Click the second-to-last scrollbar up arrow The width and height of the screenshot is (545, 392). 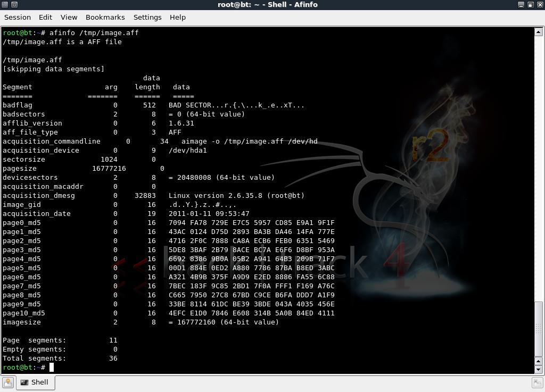(x=539, y=361)
